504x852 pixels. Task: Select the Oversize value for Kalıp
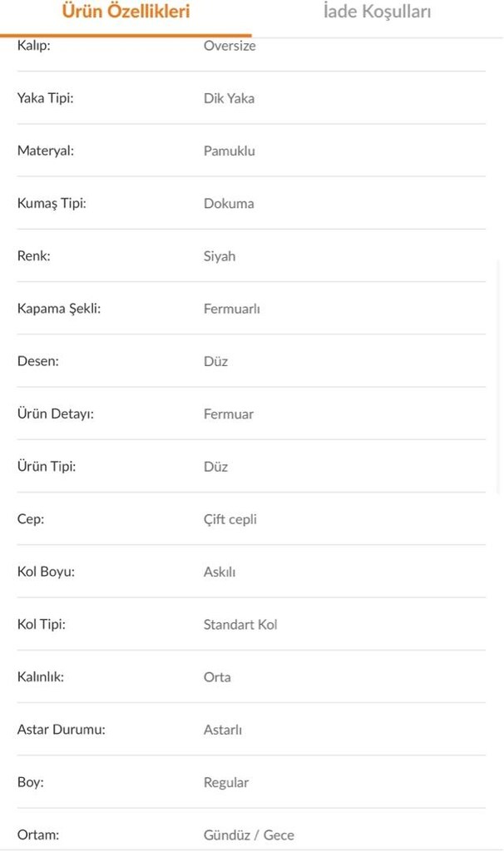tap(230, 46)
